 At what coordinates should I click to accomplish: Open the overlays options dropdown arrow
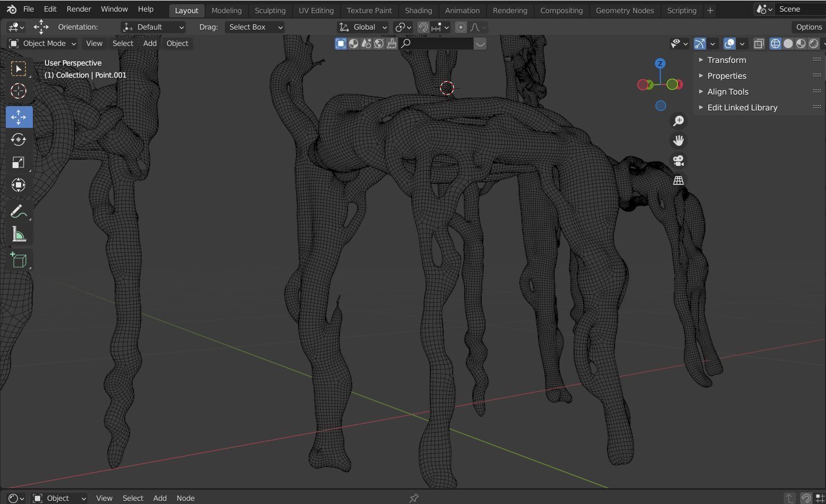pos(742,44)
